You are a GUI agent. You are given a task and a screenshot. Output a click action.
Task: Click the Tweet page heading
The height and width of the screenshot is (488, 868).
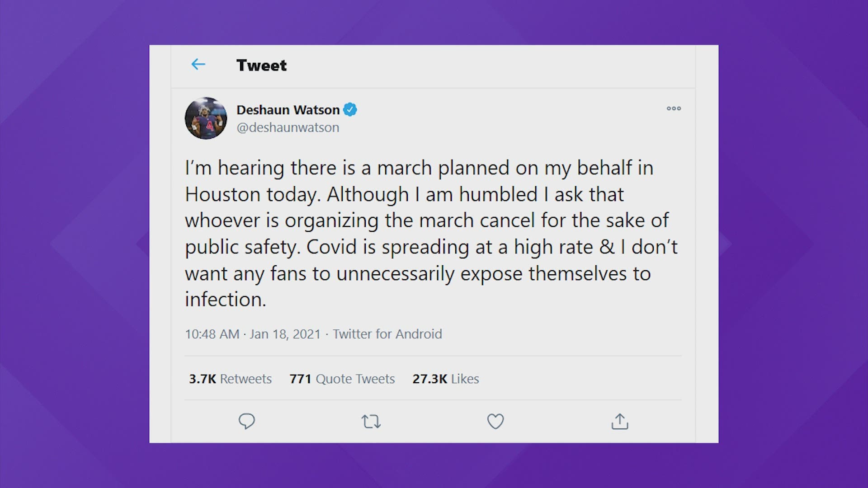[x=261, y=66]
